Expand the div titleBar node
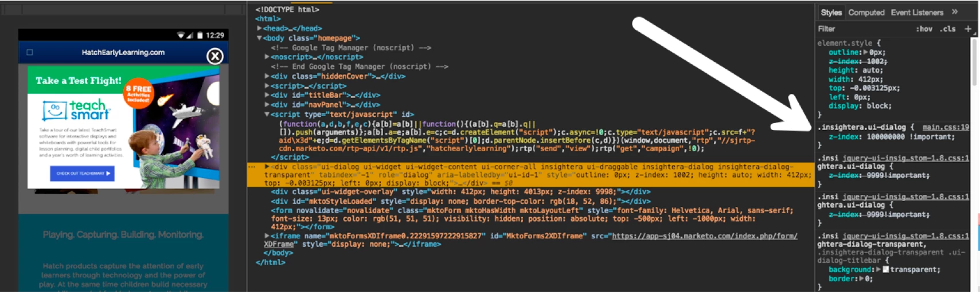This screenshot has width=980, height=295. pyautogui.click(x=267, y=95)
